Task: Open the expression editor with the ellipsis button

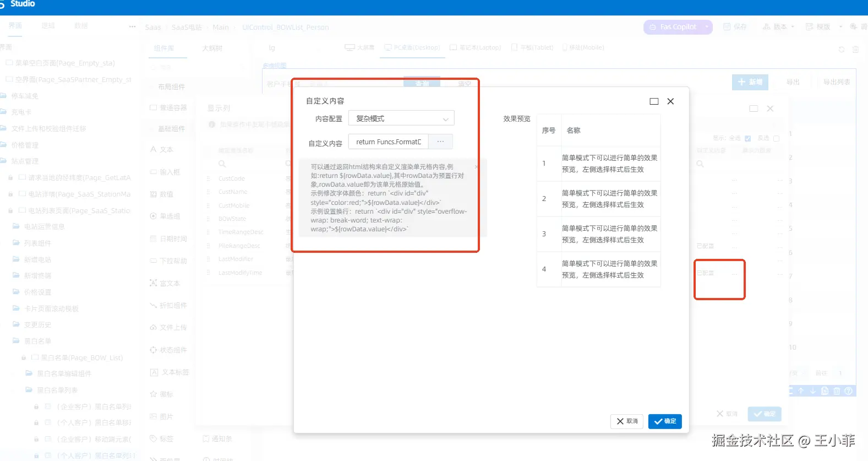Action: tap(440, 142)
